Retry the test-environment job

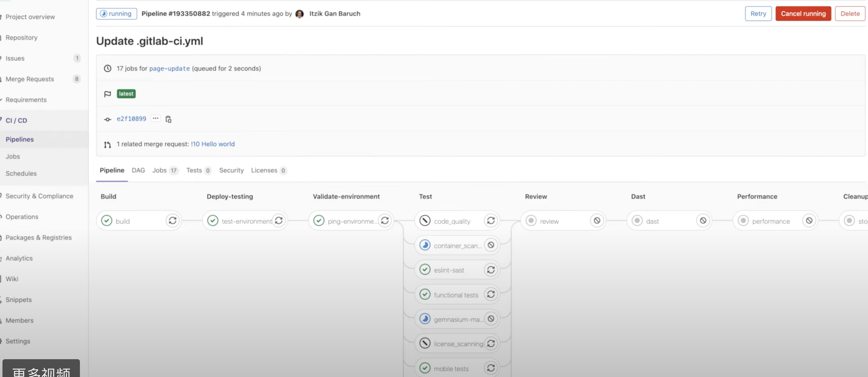tap(279, 220)
